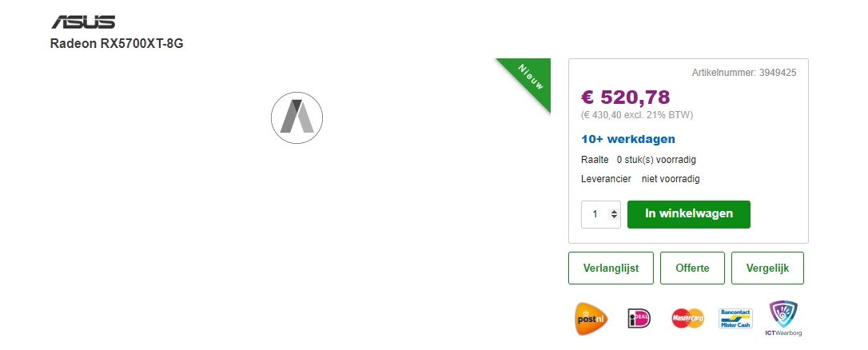
Task: Open the ICT Waarborg badge
Action: (x=782, y=318)
